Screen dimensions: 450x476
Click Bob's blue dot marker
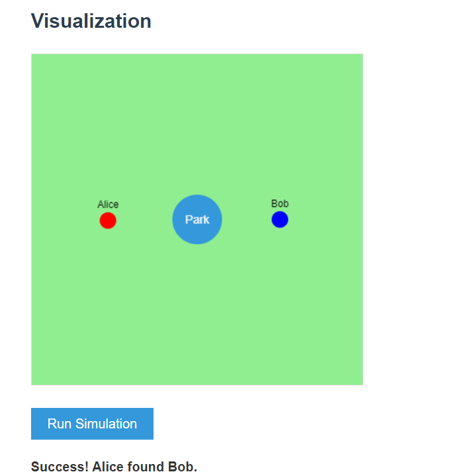click(280, 219)
